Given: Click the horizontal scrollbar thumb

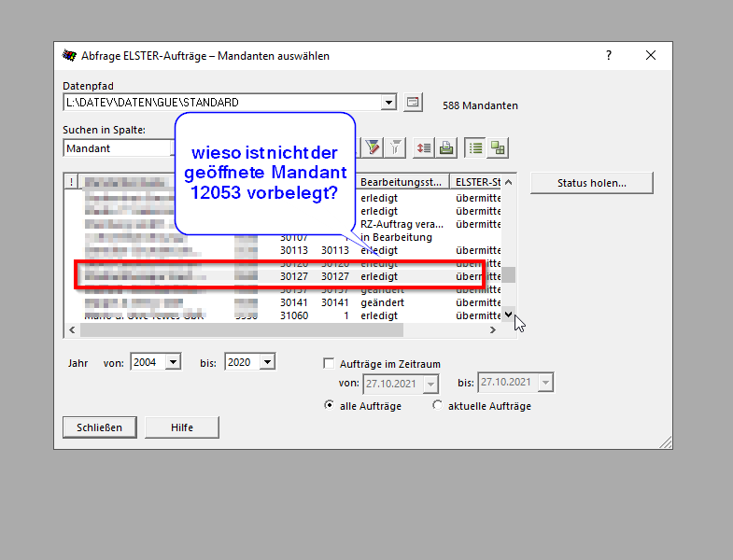Looking at the screenshot, I should tap(242, 330).
